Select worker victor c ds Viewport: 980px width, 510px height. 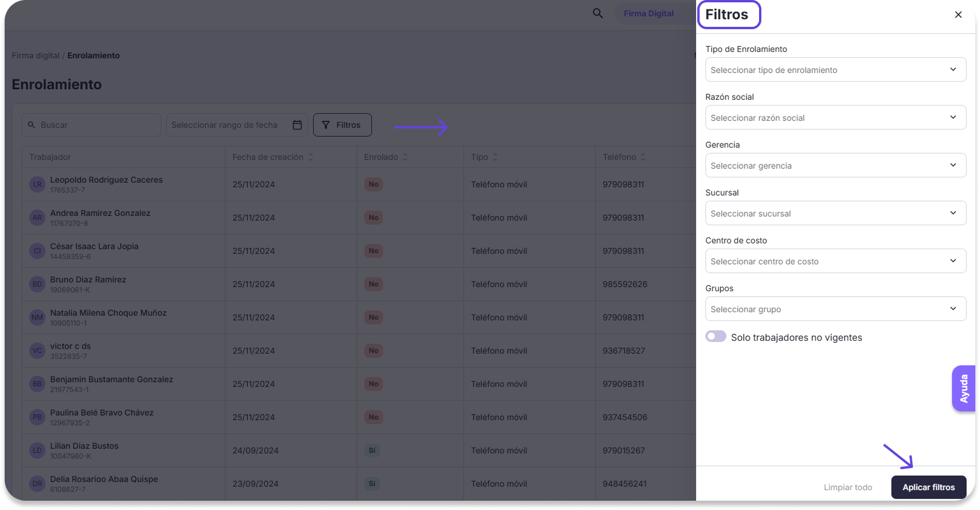[x=71, y=346]
